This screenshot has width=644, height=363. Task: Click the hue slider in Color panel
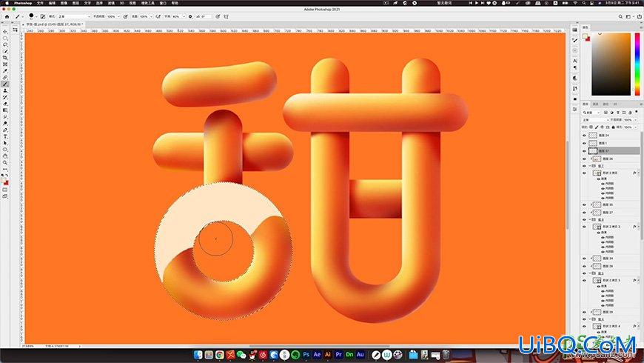coord(637,64)
